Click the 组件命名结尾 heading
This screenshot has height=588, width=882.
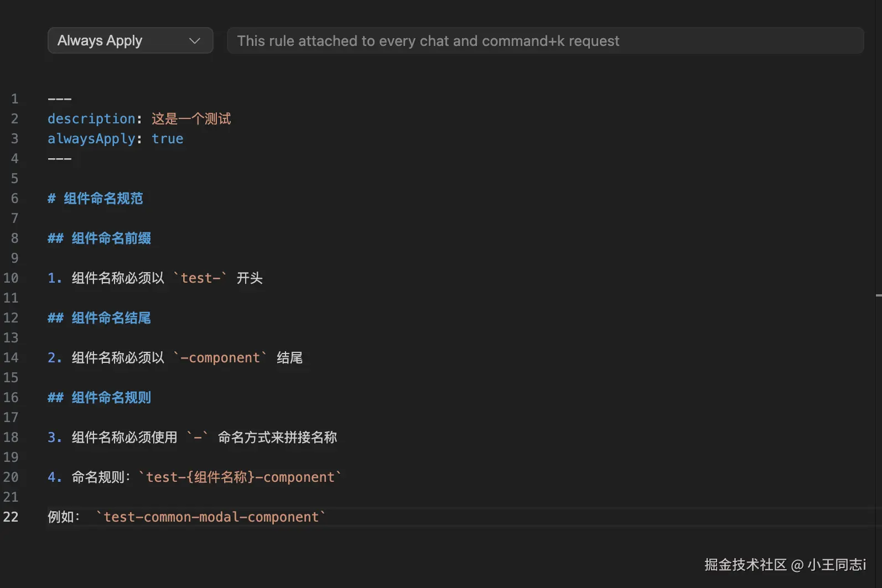(x=111, y=318)
